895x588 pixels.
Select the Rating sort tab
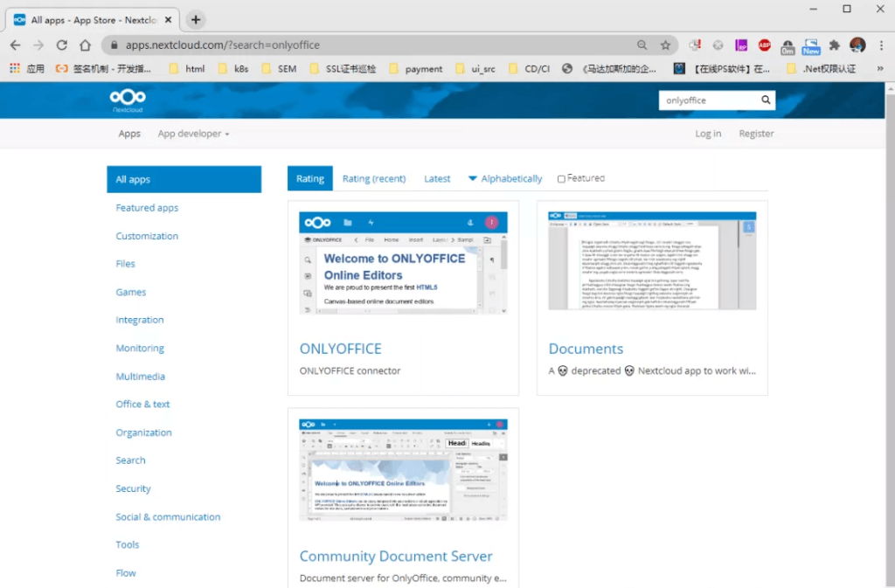point(310,178)
